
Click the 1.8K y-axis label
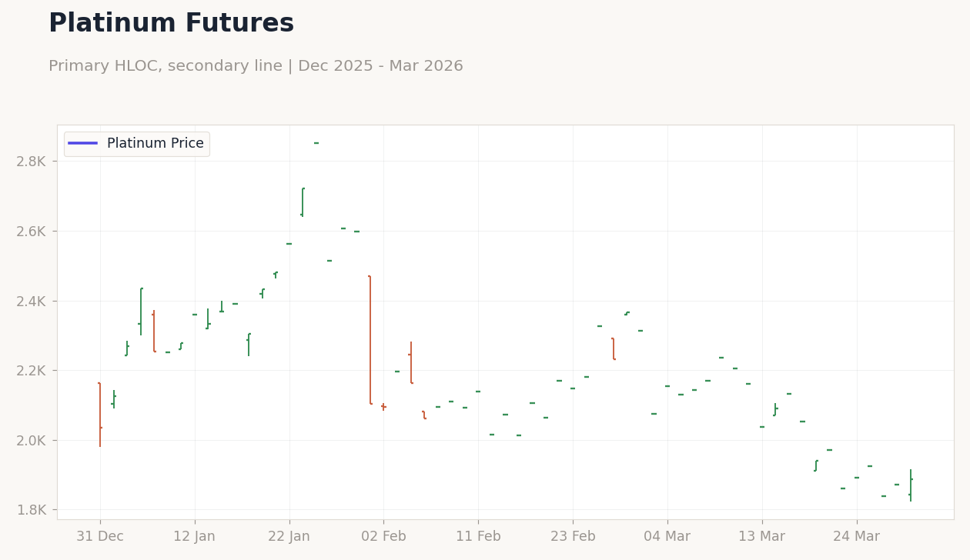coord(31,510)
